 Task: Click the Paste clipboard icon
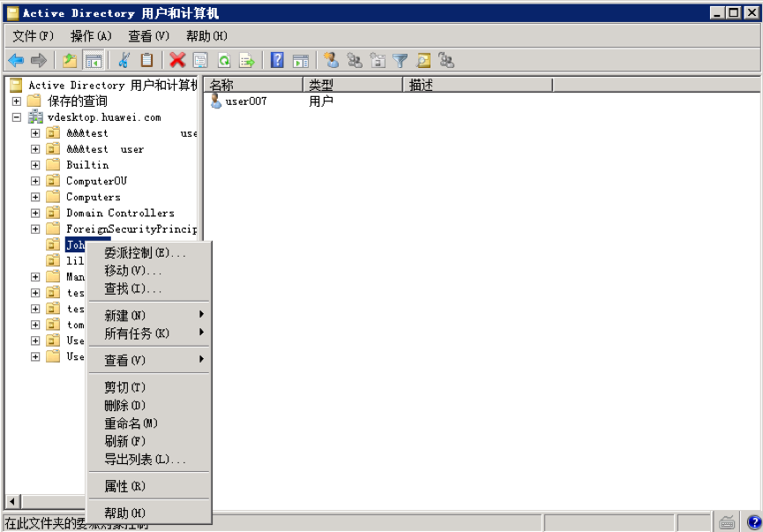point(146,61)
